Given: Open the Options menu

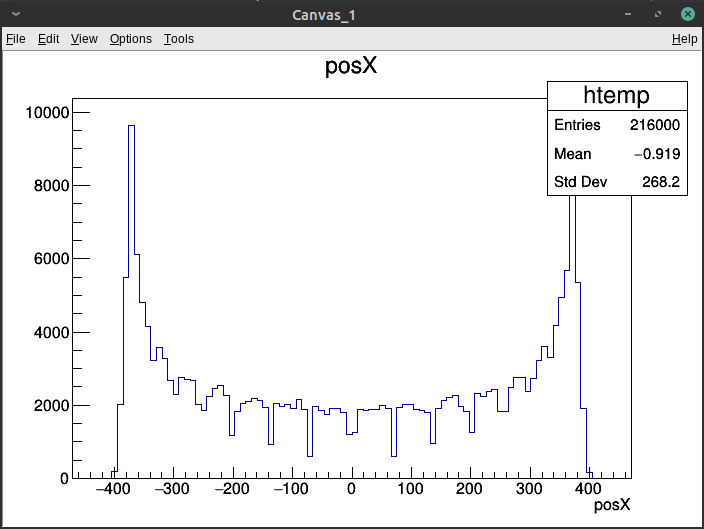Looking at the screenshot, I should click(x=131, y=39).
